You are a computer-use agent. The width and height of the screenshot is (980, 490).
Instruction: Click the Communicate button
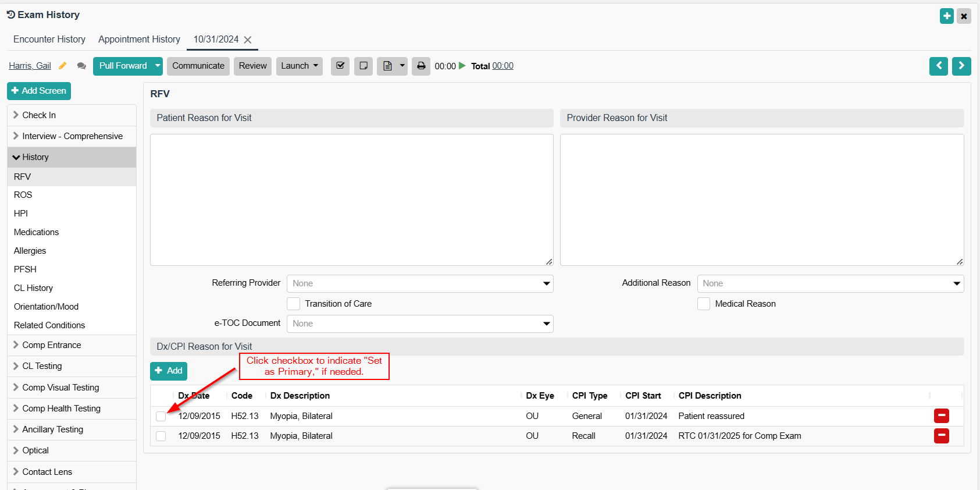tap(198, 66)
